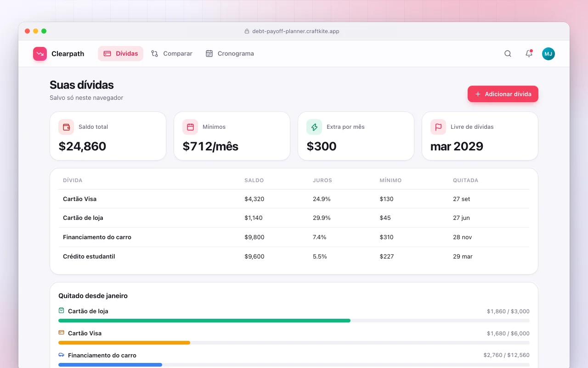Click the Financiamento do carro blue progress bar
This screenshot has height=368, width=588.
[110, 365]
